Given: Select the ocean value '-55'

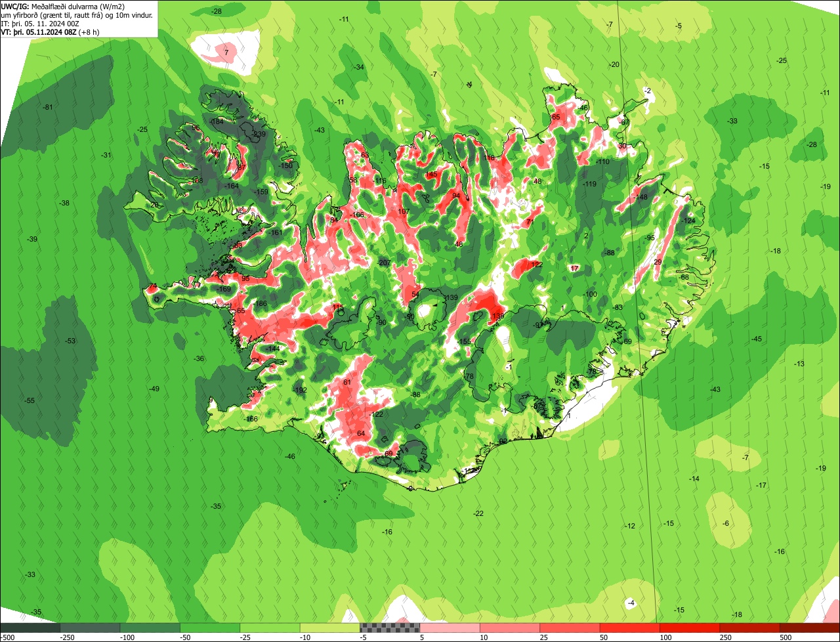Looking at the screenshot, I should pos(30,400).
